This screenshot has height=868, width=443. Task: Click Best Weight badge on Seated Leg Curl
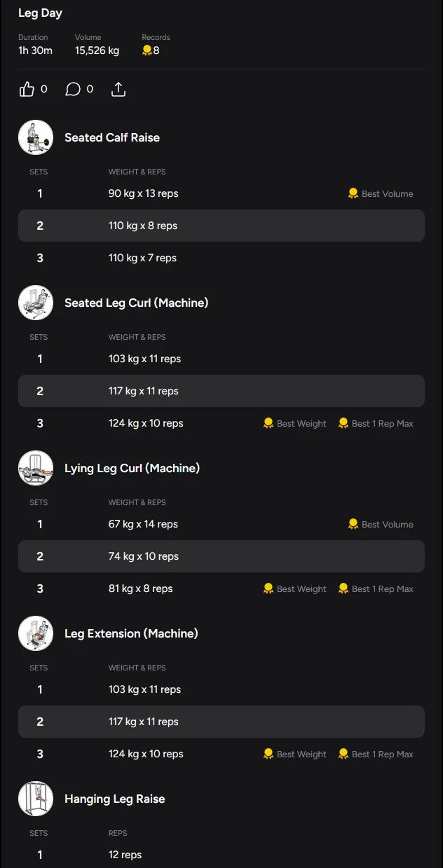(295, 423)
